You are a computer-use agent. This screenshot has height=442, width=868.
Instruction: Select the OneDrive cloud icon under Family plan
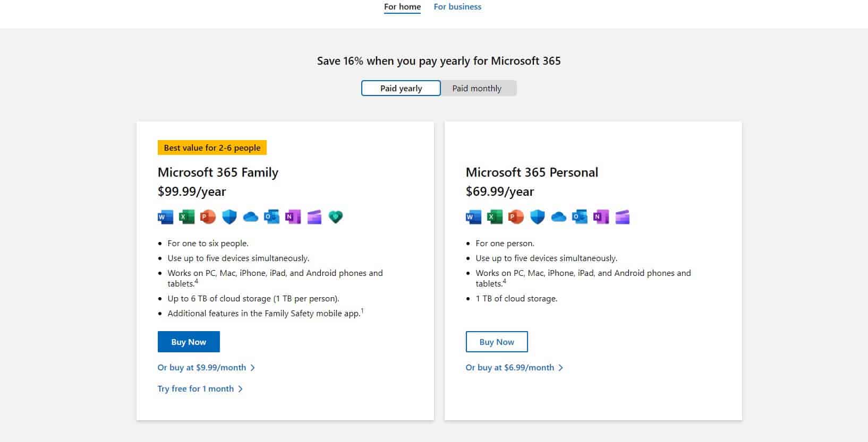point(250,216)
